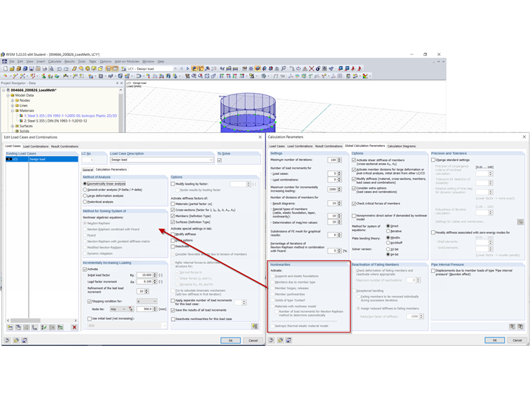Toggle Activate under Incrementally Increasing Loading

point(85,269)
